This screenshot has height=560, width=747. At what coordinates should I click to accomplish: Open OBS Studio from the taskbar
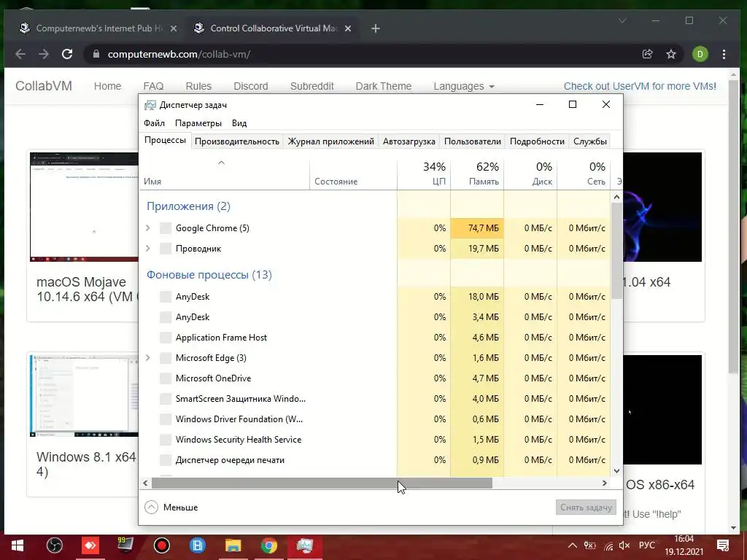(x=54, y=545)
